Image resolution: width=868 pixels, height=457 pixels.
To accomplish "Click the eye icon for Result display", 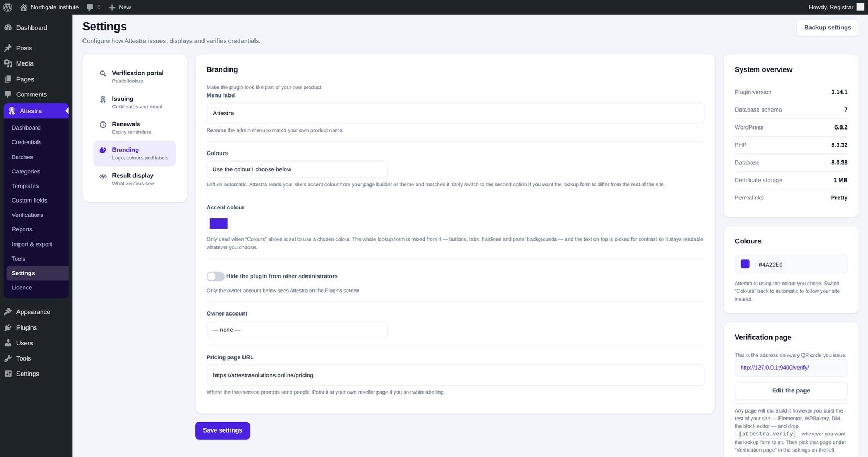I will click(x=103, y=176).
